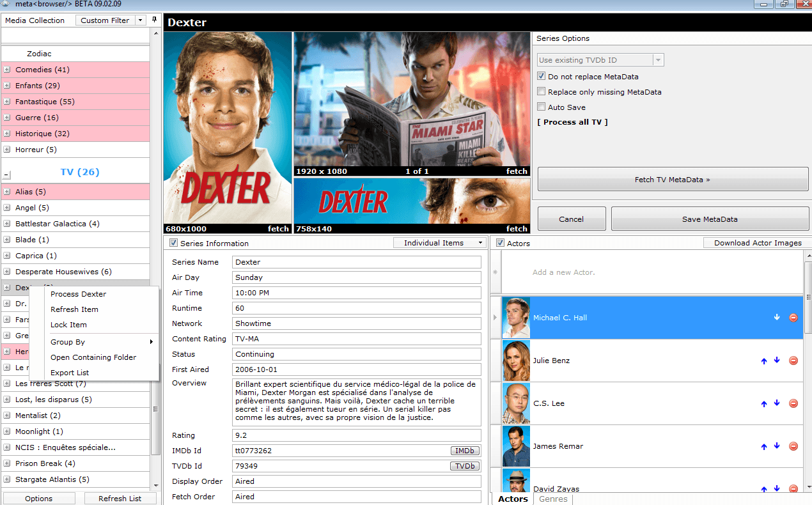Viewport: 812px width, 505px height.
Task: Move Julie Benz down with arrow icon
Action: [x=777, y=361]
